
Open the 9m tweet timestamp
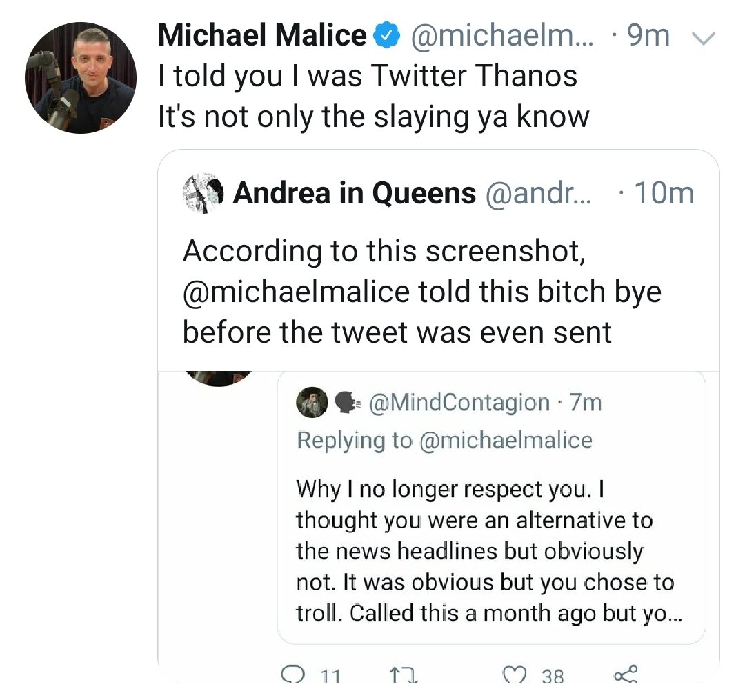(648, 36)
